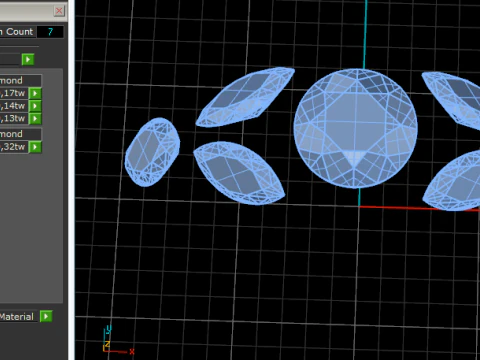Select the lower marquise gem left of round
The width and height of the screenshot is (480, 360).
239,173
